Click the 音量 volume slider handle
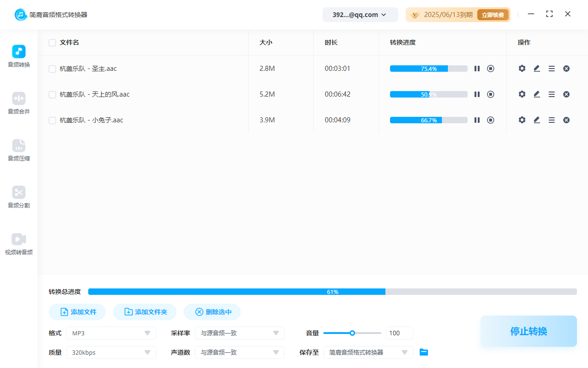The height and width of the screenshot is (368, 588). (x=352, y=333)
